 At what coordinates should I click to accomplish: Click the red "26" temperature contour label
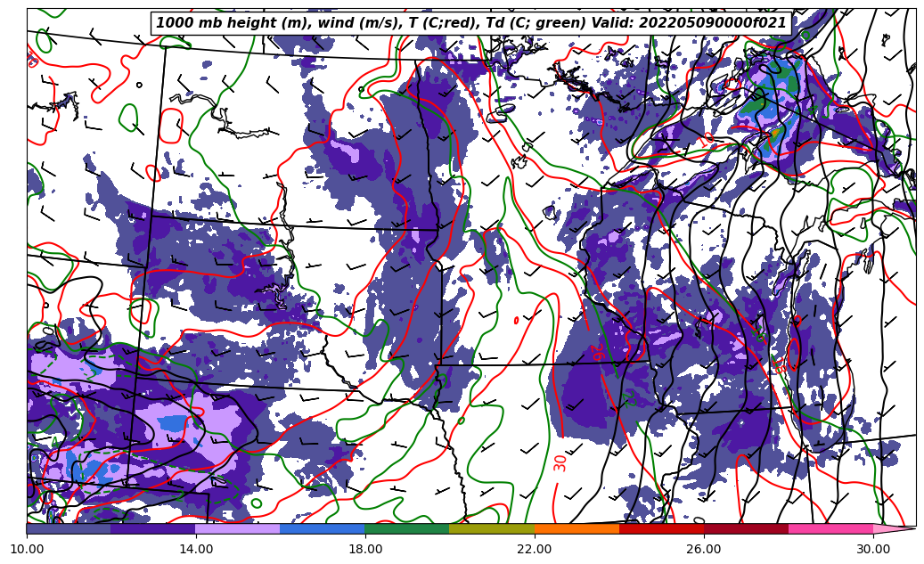click(x=595, y=353)
